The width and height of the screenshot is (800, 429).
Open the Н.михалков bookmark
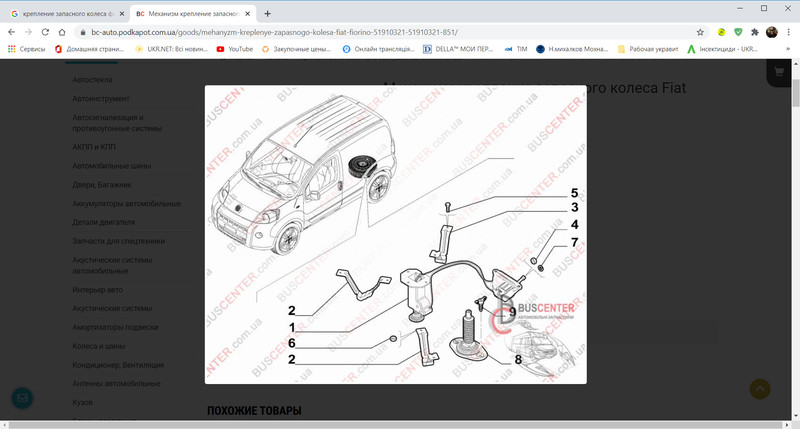tap(572, 49)
